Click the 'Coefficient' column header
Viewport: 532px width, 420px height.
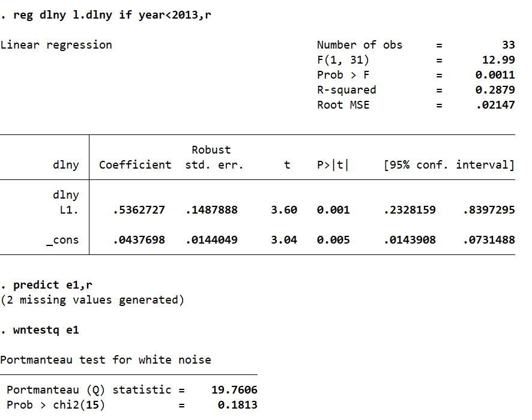[135, 165]
